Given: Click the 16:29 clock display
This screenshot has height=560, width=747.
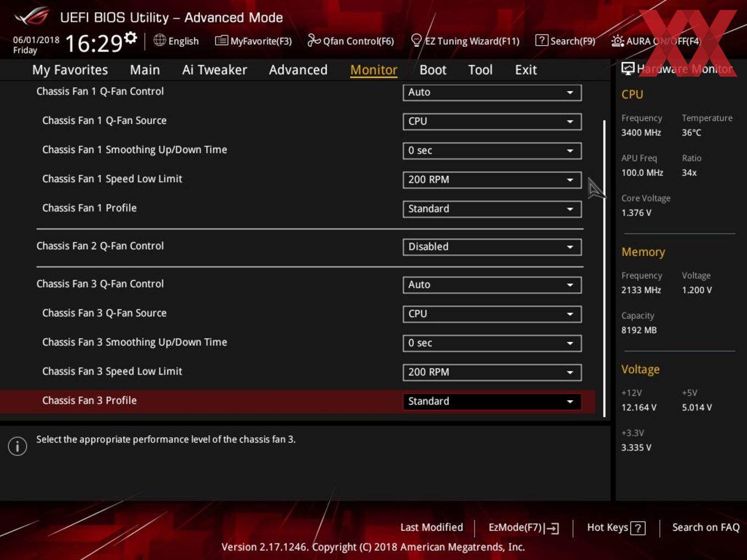Looking at the screenshot, I should click(x=94, y=43).
